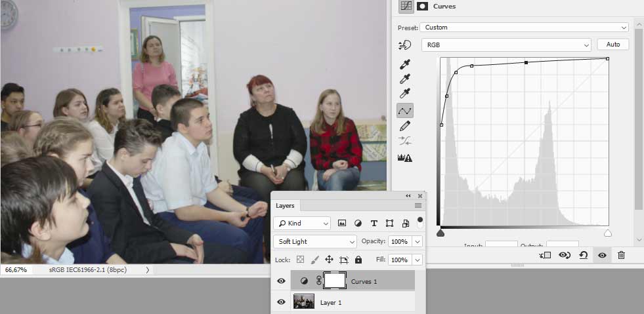View previous state of the adjustment
Screen dimensions: 644x314
[x=565, y=256]
